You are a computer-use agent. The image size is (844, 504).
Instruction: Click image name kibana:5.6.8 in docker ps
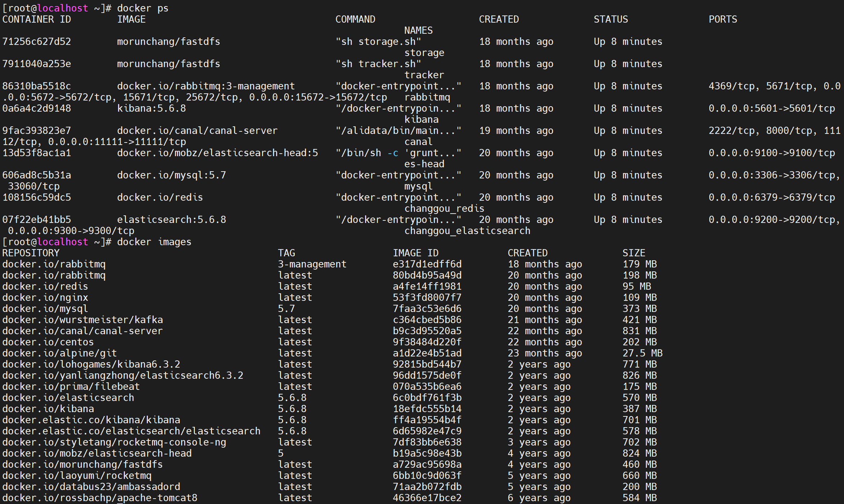pyautogui.click(x=151, y=108)
